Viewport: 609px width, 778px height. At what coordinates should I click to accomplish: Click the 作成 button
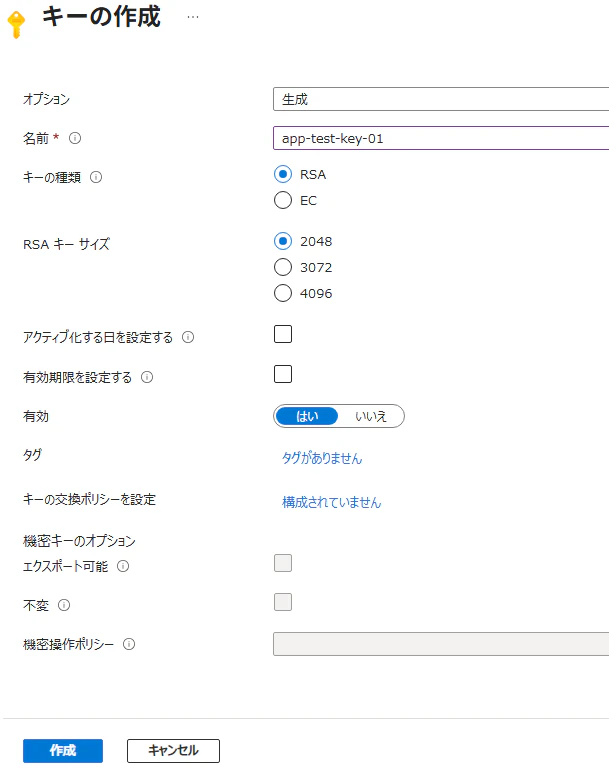tap(63, 751)
